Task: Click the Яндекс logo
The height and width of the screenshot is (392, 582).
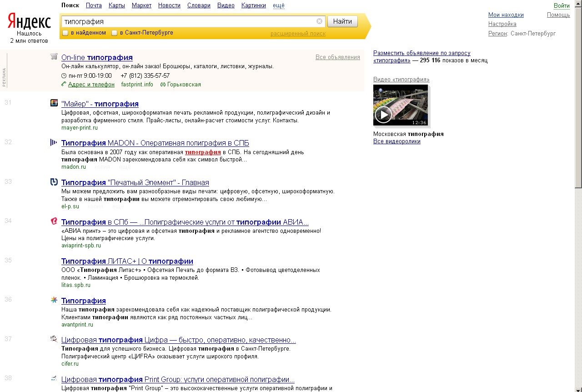Action: coord(29,21)
